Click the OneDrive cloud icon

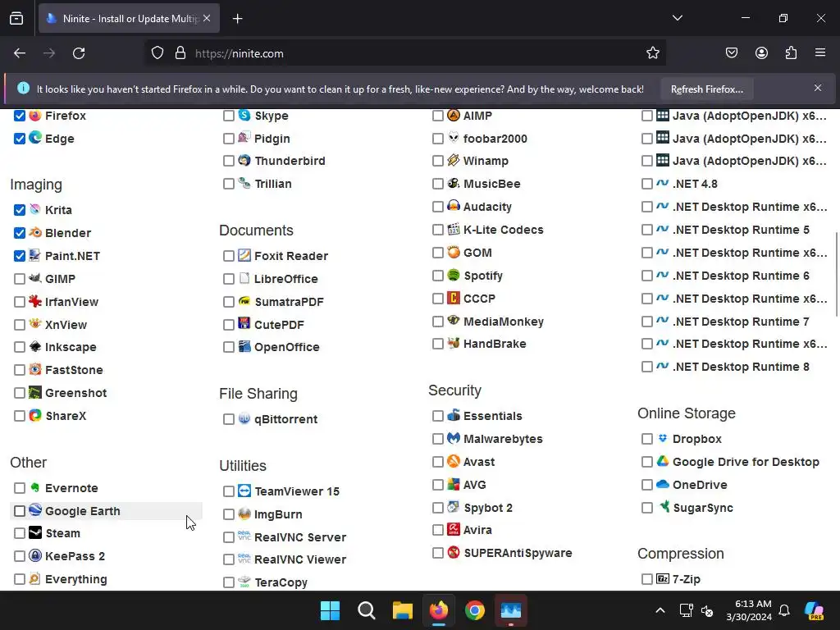663,484
